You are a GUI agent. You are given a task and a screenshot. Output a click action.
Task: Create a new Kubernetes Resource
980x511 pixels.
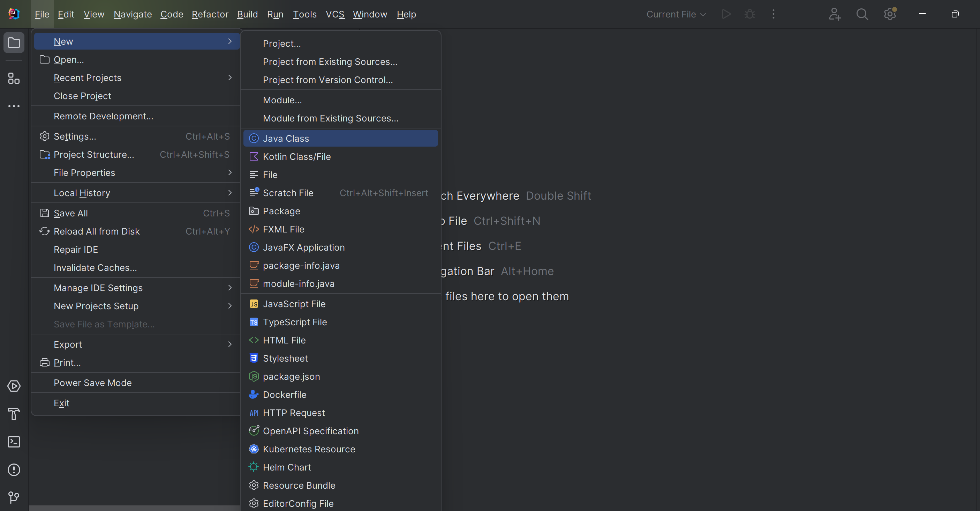tap(340, 449)
